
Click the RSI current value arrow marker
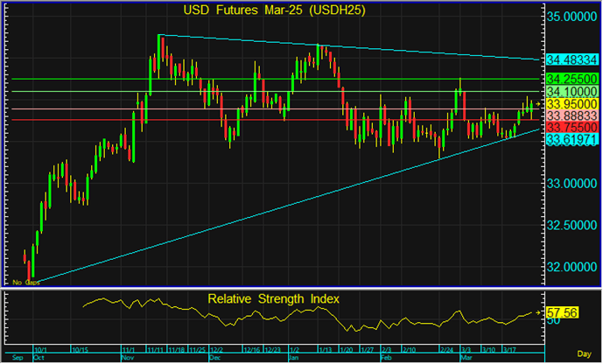[x=540, y=311]
